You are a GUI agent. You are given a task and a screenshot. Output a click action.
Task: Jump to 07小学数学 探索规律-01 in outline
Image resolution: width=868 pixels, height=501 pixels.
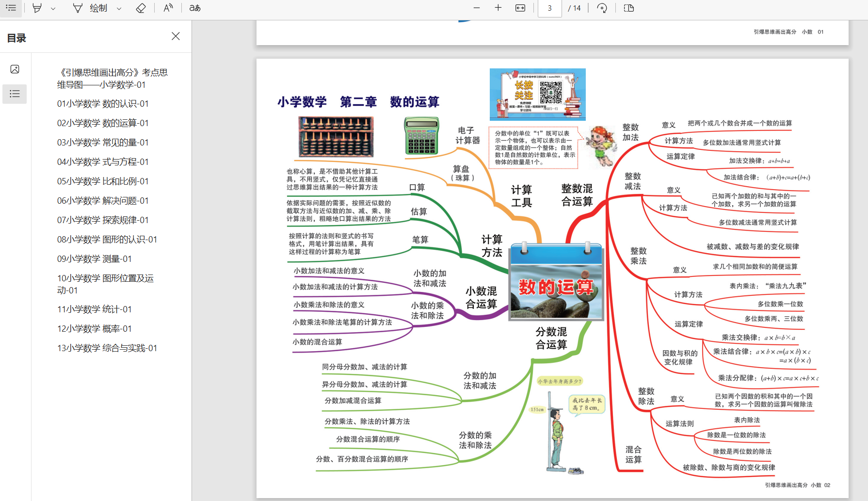[x=103, y=220]
